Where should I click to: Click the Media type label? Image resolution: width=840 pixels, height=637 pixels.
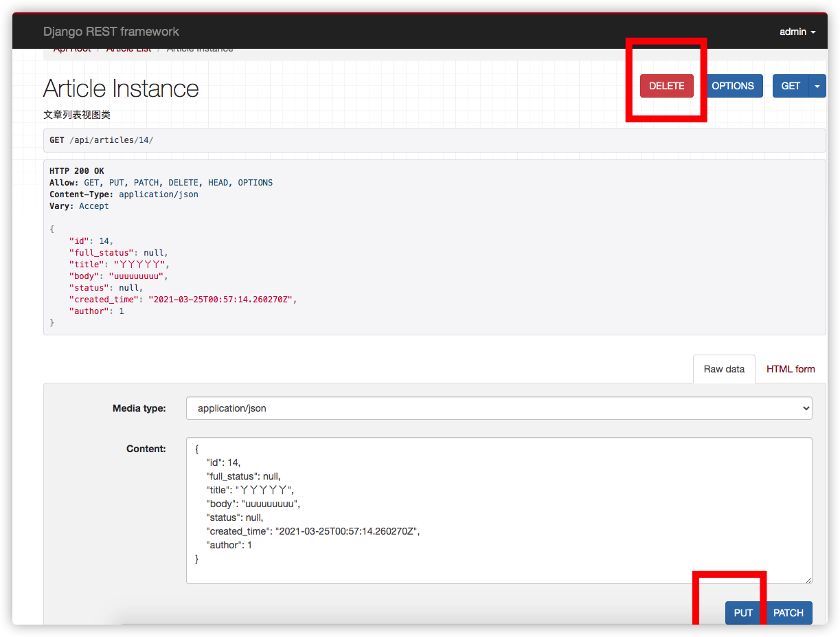139,408
